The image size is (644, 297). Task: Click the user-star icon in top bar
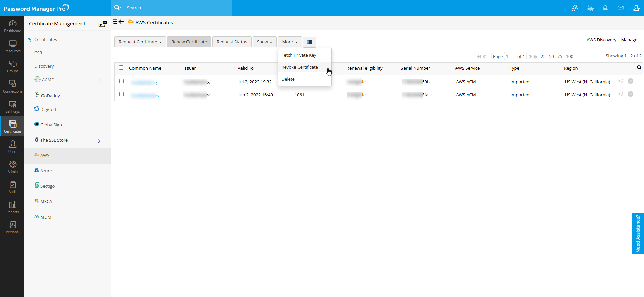pos(590,8)
